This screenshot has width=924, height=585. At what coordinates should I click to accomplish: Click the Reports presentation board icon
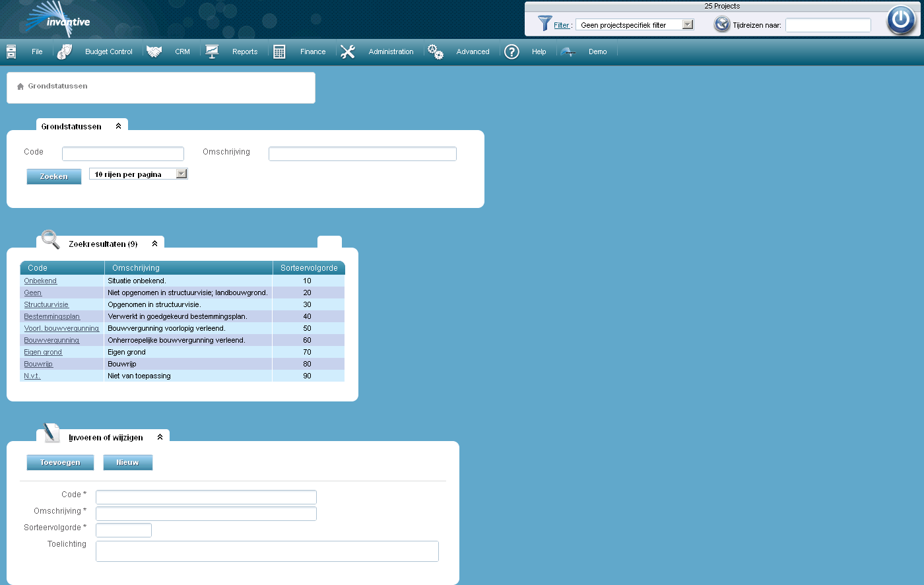tap(212, 52)
